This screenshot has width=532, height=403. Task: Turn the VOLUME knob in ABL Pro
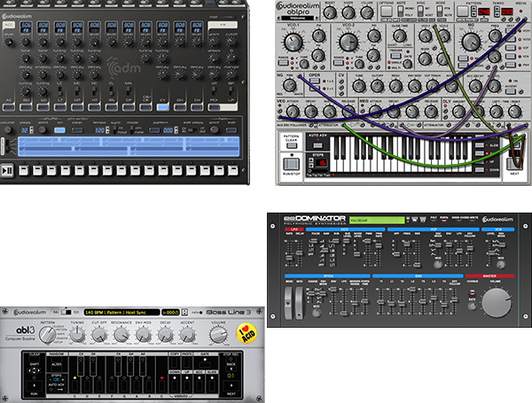[x=367, y=12]
